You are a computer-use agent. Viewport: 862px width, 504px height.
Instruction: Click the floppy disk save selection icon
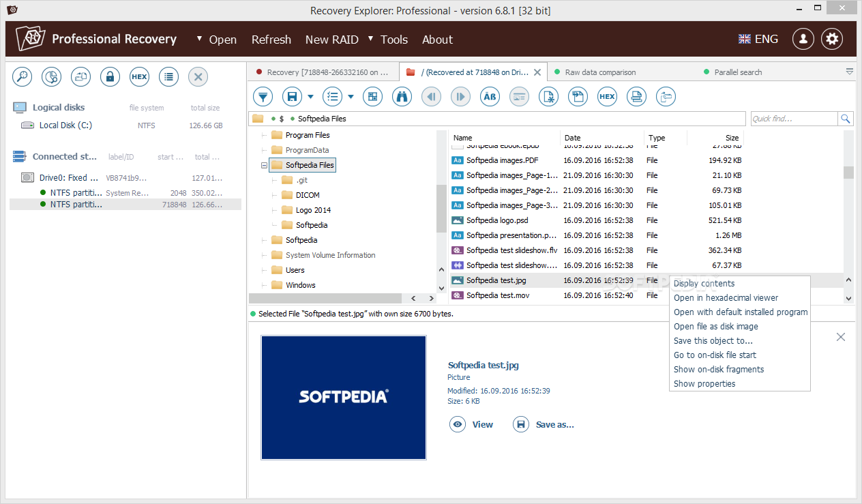click(x=292, y=97)
